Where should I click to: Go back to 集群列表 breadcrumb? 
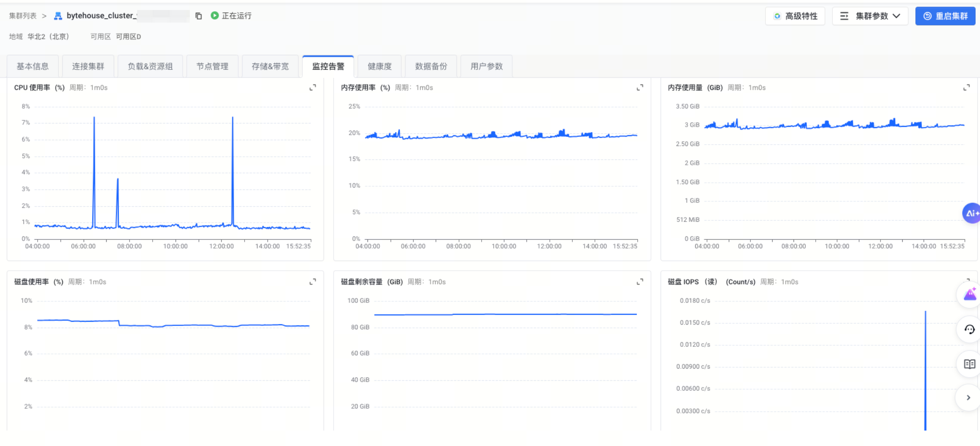pyautogui.click(x=23, y=16)
